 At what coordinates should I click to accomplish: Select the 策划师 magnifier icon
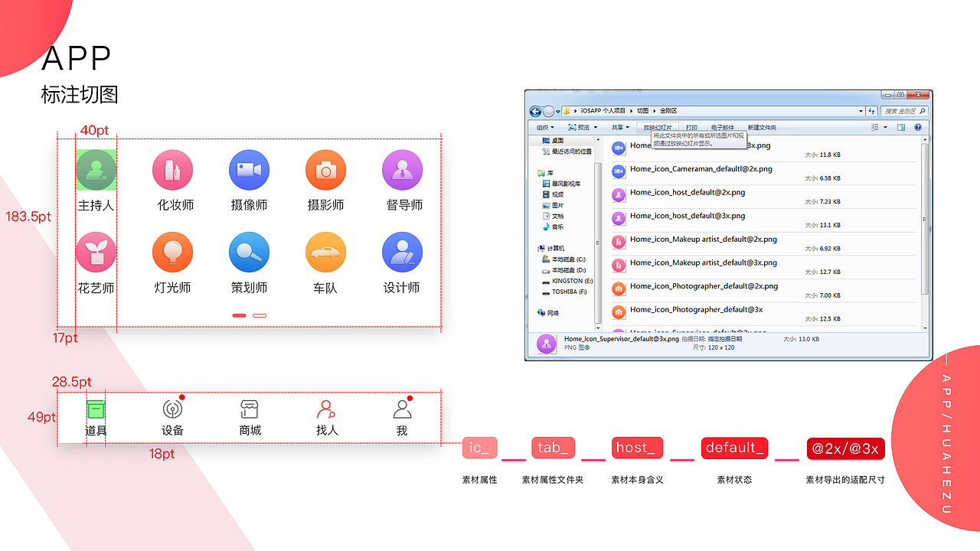point(249,252)
